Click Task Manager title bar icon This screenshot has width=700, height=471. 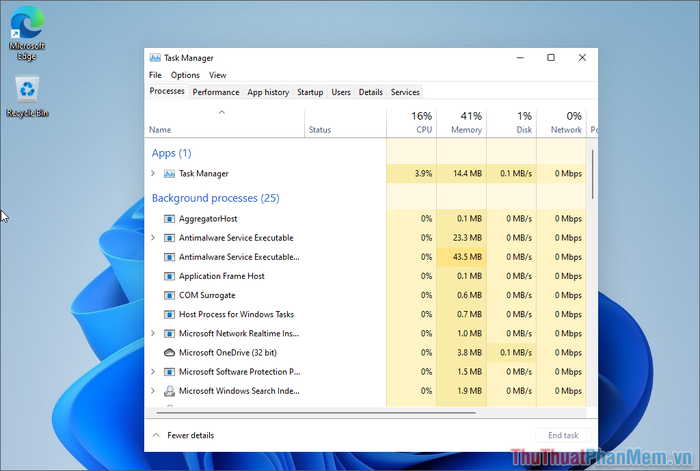pyautogui.click(x=155, y=58)
